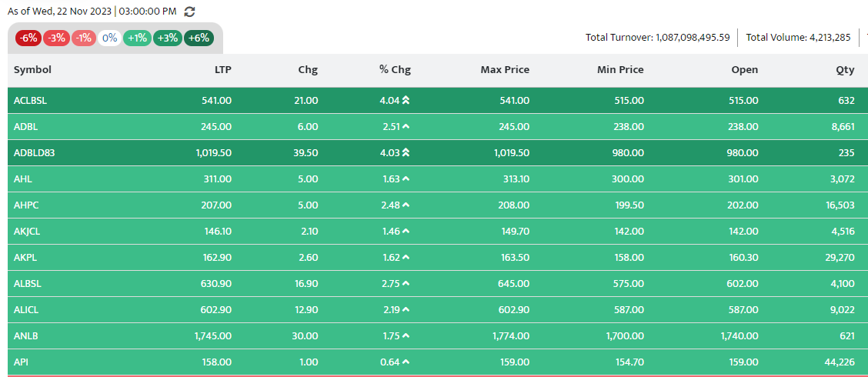Image resolution: width=868 pixels, height=377 pixels.
Task: Sort by Qty column header
Action: (846, 70)
